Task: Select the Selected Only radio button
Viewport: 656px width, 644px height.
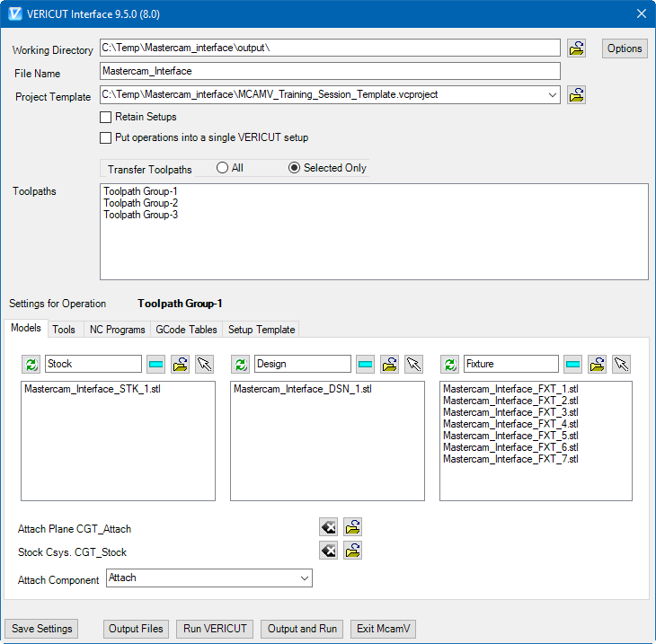Action: click(294, 168)
